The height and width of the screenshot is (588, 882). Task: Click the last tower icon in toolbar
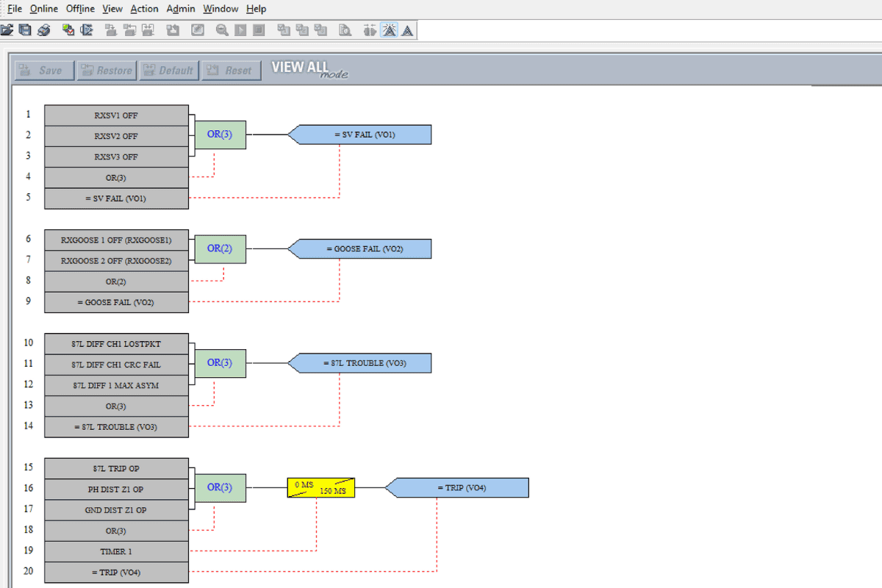407,30
